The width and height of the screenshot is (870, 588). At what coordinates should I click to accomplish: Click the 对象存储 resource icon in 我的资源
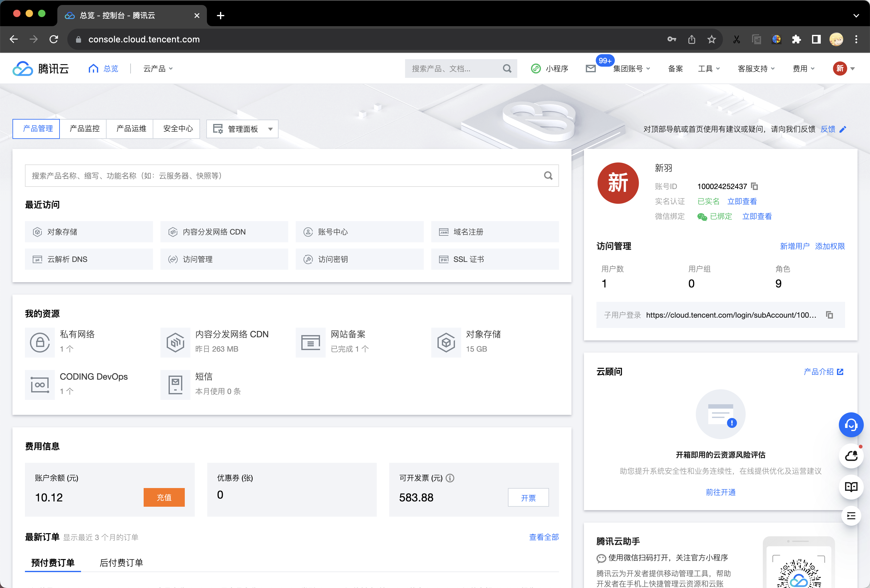pos(446,342)
